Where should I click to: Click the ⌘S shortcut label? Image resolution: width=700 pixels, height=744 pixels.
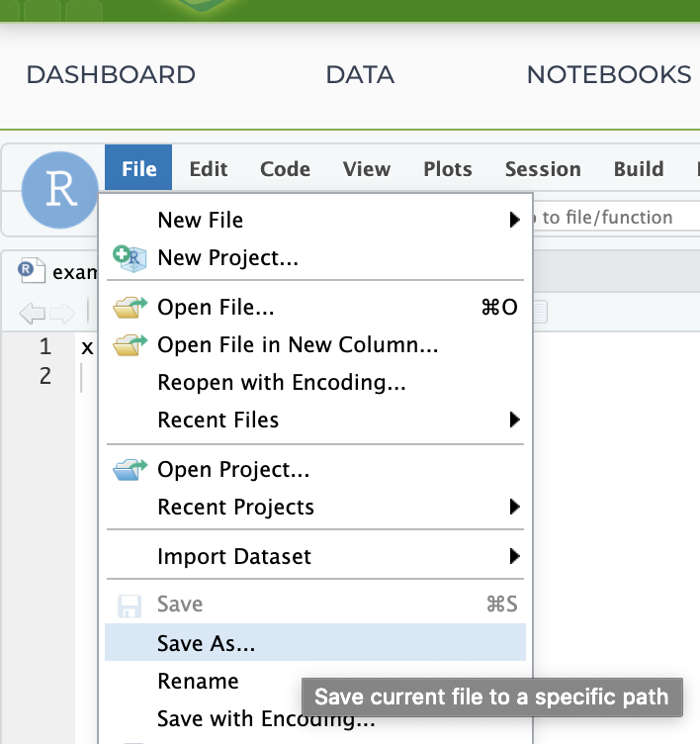pos(501,604)
